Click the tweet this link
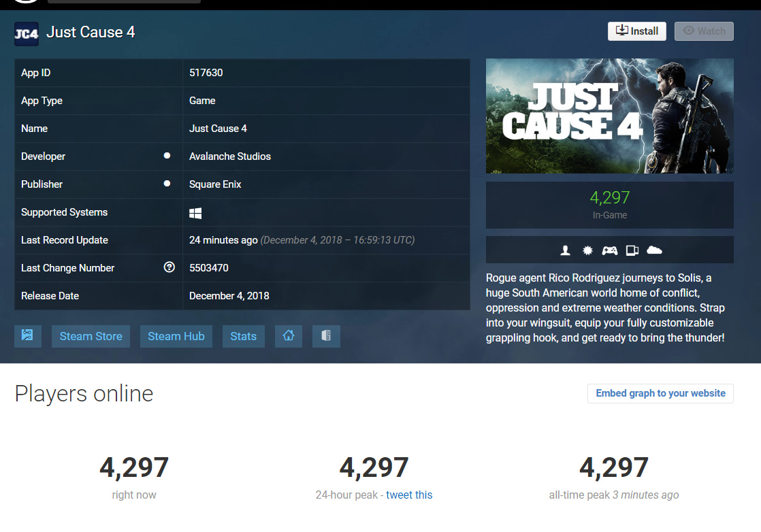Screen dimensions: 761x532 point(409,495)
